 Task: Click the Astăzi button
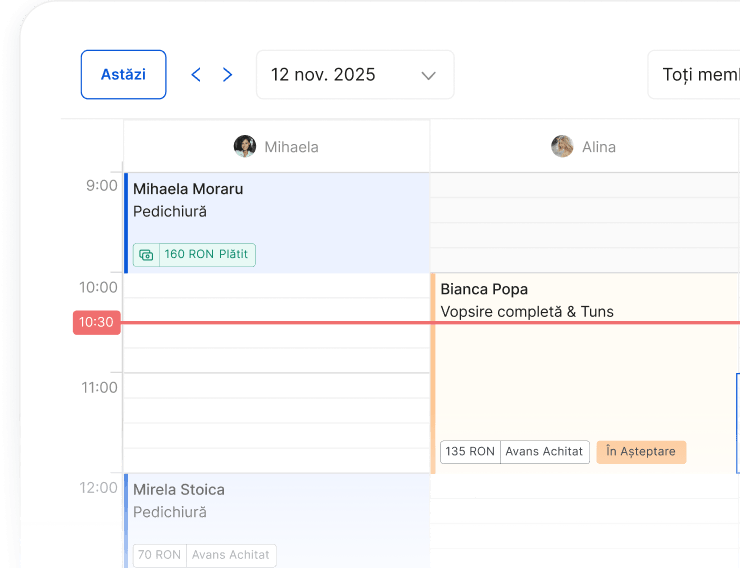(x=123, y=75)
